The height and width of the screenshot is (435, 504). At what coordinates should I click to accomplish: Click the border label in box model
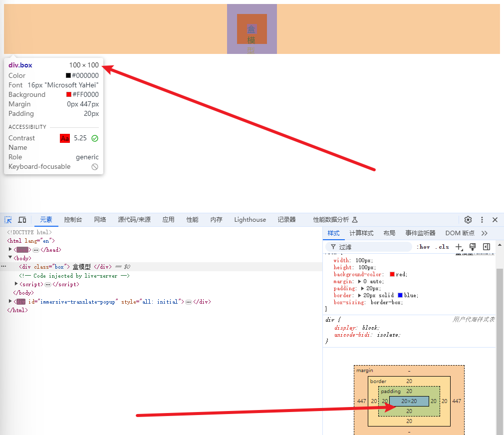tap(378, 381)
